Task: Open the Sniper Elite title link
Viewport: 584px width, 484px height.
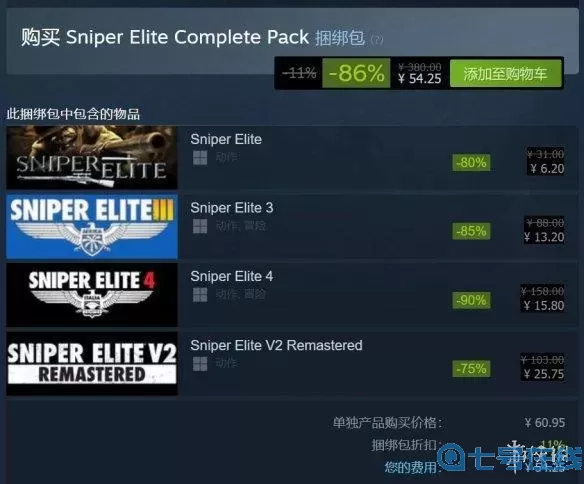Action: tap(226, 139)
